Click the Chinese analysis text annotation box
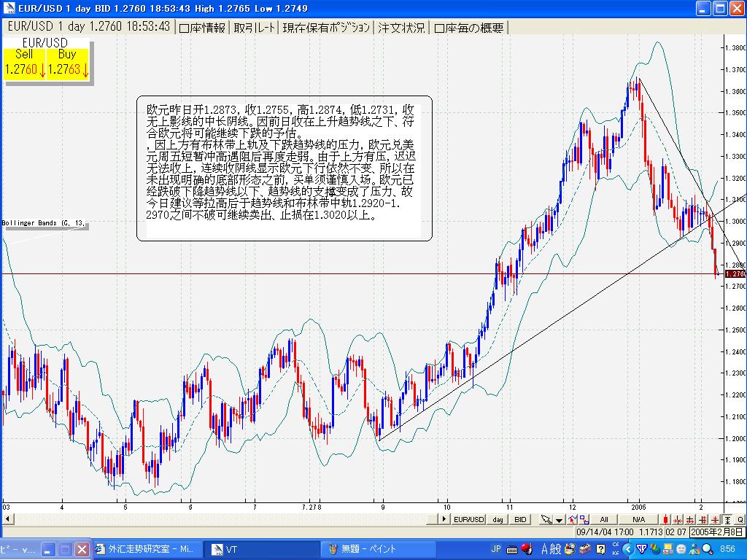Image resolution: width=747 pixels, height=560 pixels. tap(284, 168)
